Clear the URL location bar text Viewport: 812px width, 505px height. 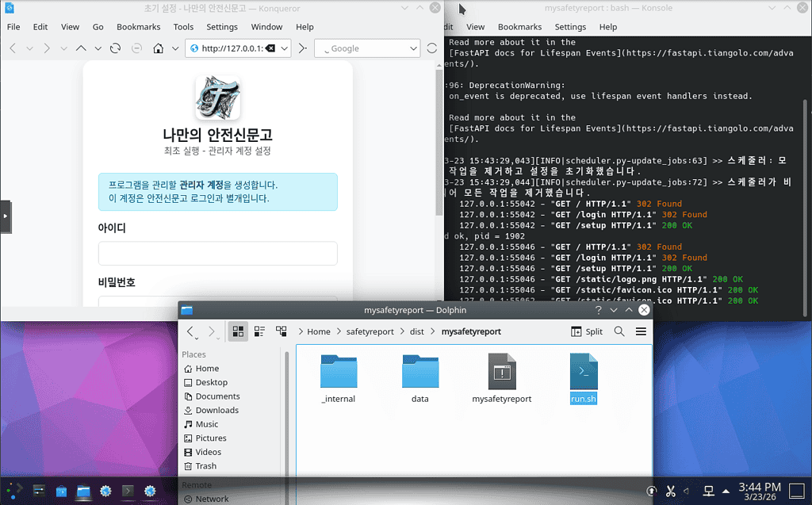(270, 48)
